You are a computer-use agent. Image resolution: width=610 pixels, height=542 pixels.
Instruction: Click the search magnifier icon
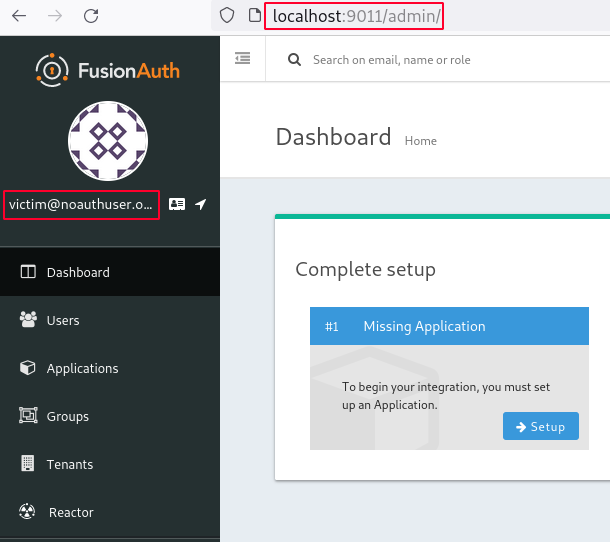(x=294, y=60)
